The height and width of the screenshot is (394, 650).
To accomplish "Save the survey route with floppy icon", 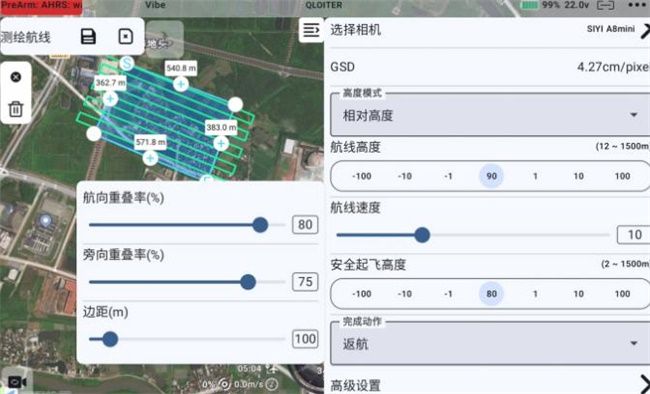I will [x=88, y=37].
